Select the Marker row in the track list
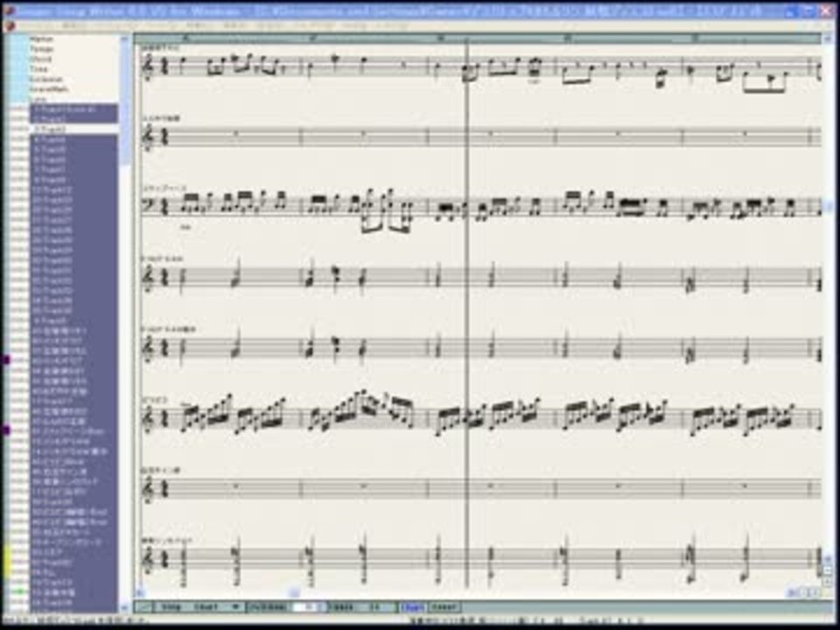 (x=73, y=39)
